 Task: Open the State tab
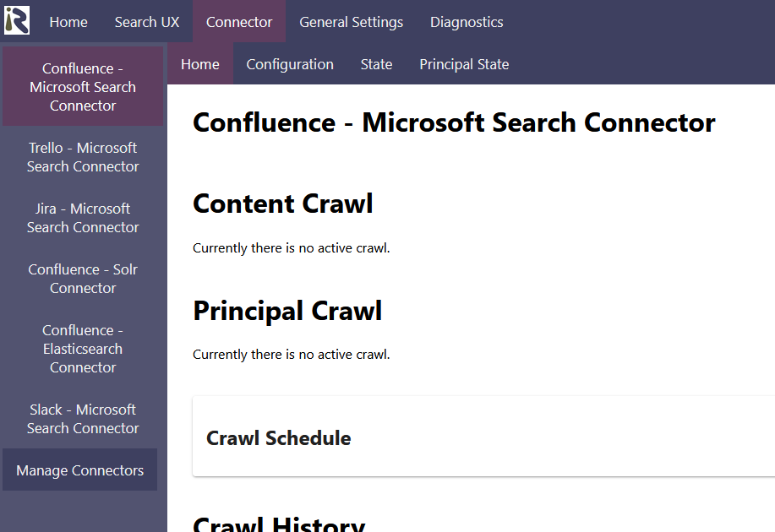(x=376, y=64)
